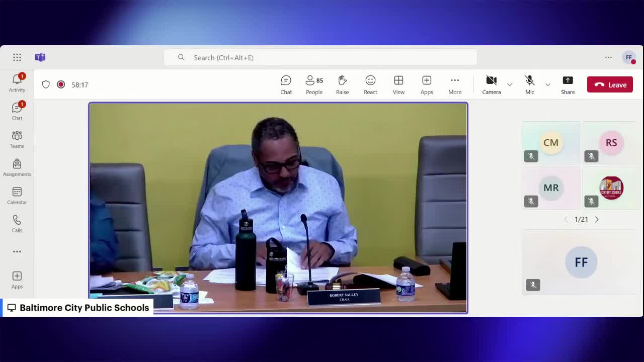Go to Teams in the sidebar
Viewport: 644px width, 362px height.
click(x=17, y=139)
